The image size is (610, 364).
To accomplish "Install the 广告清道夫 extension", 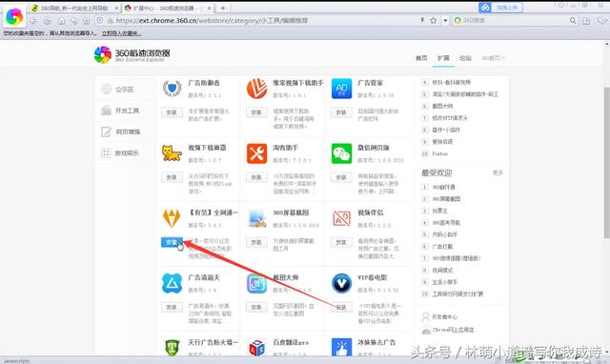I will (x=172, y=307).
